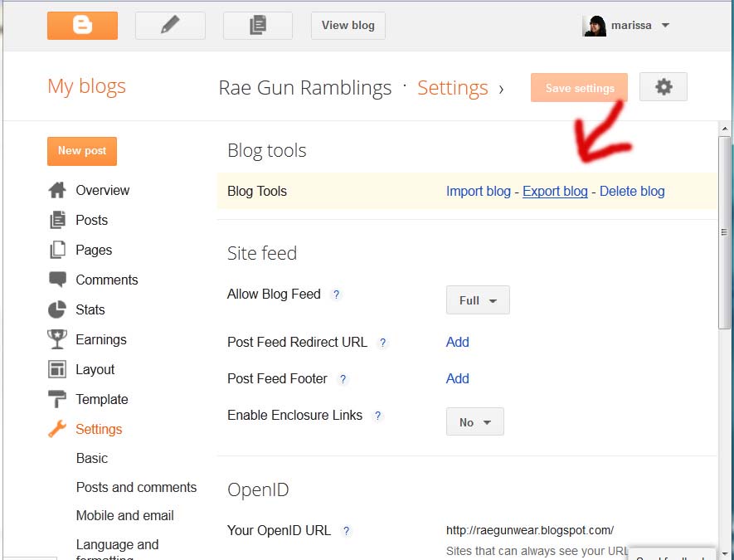
Task: Open Mobile and email settings
Action: pos(125,515)
